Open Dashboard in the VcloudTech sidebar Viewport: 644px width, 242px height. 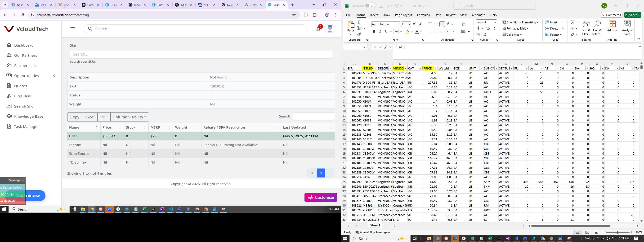[24, 45]
